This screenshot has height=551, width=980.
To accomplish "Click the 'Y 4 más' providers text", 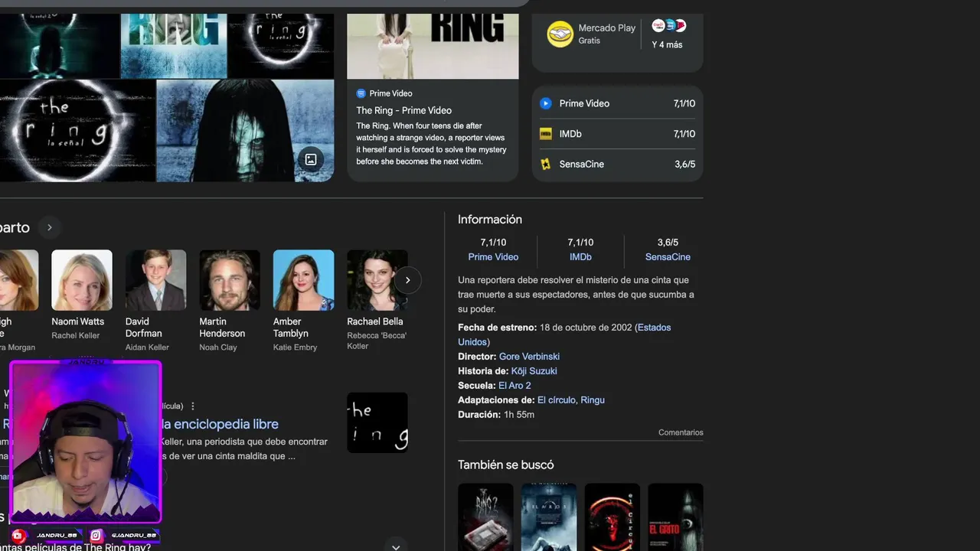I will (667, 44).
